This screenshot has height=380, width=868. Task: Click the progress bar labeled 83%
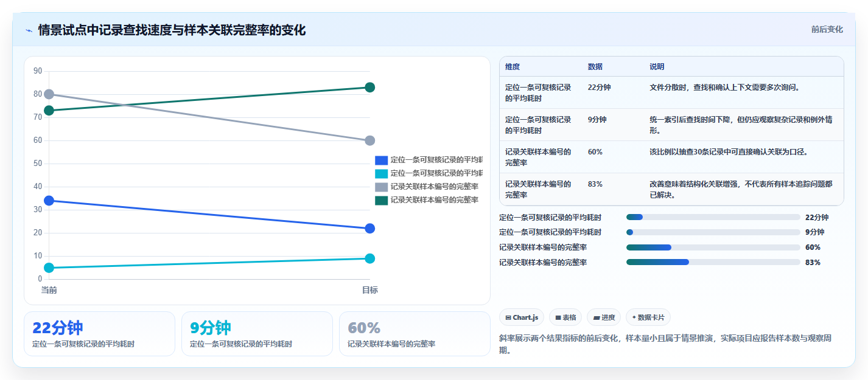(x=713, y=263)
